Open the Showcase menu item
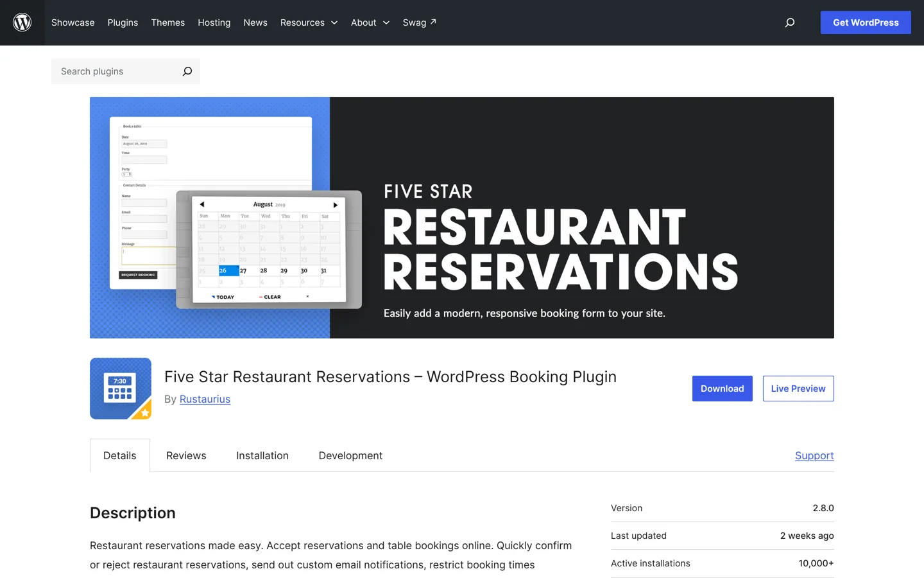Viewport: 924px width, 578px height. coord(73,22)
